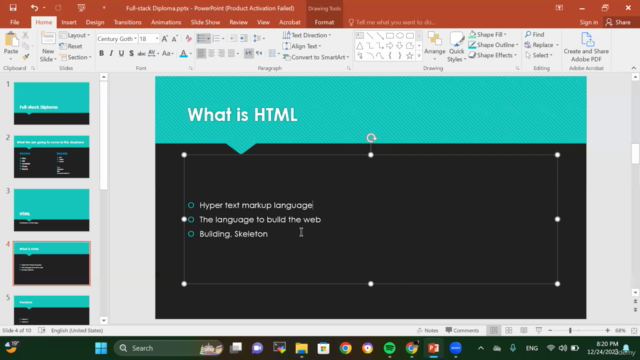Open the Notes pane from status bar
Screen dimensions: 640x360
(x=427, y=330)
